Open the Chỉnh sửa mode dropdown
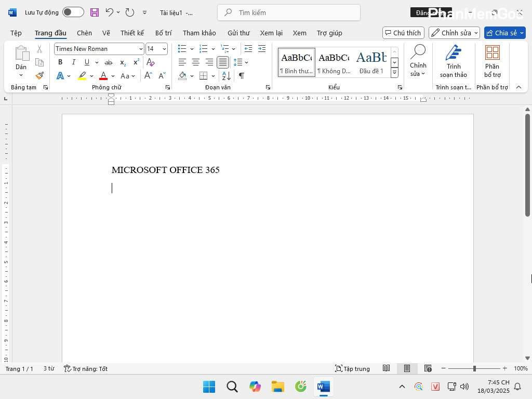Screen dimensions: 532x399 coord(454,33)
